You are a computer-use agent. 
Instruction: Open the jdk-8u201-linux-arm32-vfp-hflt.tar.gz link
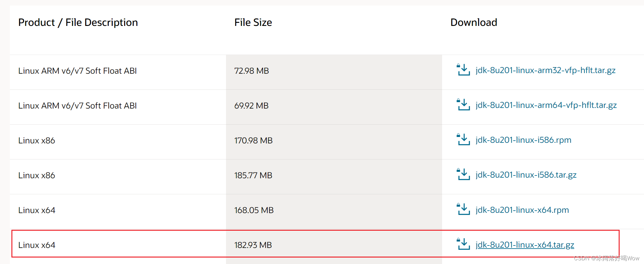(545, 70)
